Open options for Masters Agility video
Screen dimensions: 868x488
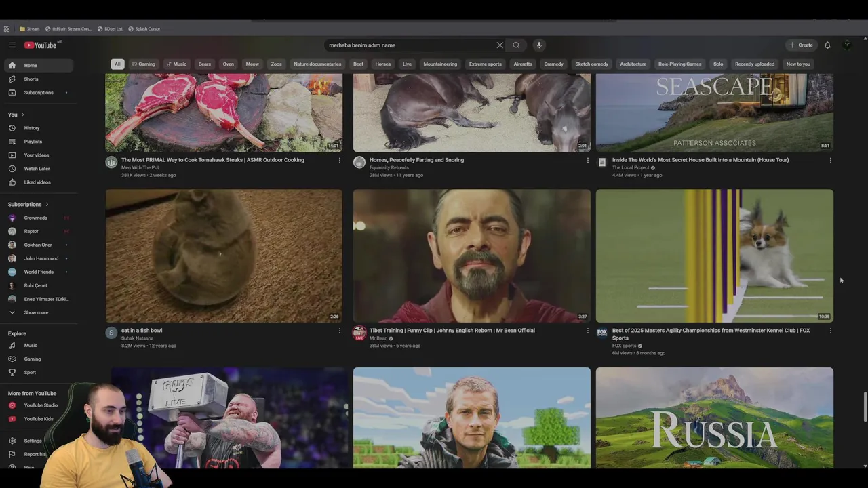(831, 331)
